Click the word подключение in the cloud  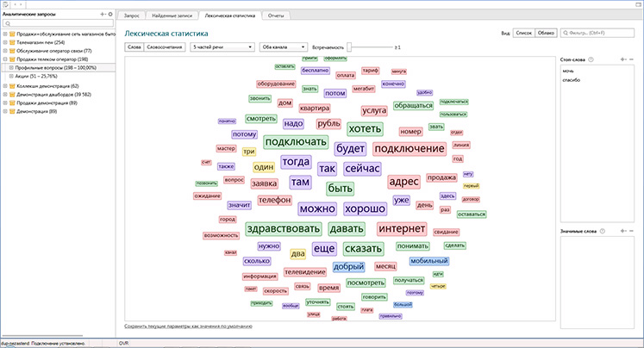point(410,148)
